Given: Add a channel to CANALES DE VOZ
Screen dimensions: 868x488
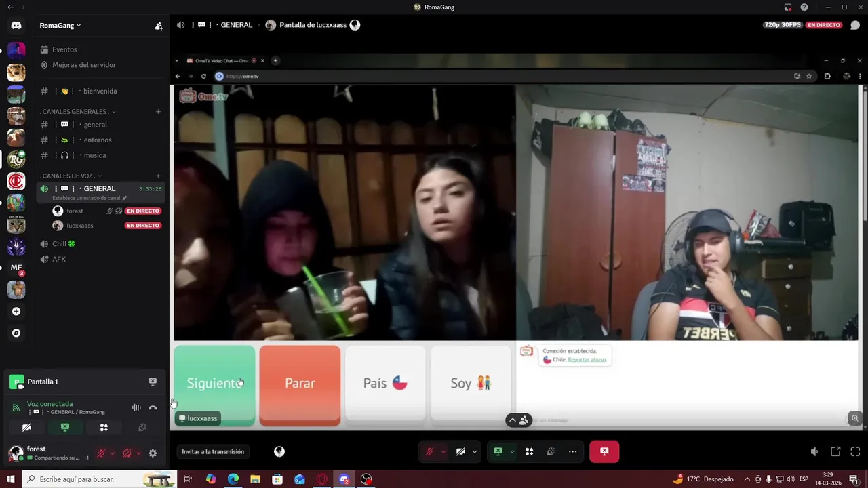Looking at the screenshot, I should coord(158,176).
